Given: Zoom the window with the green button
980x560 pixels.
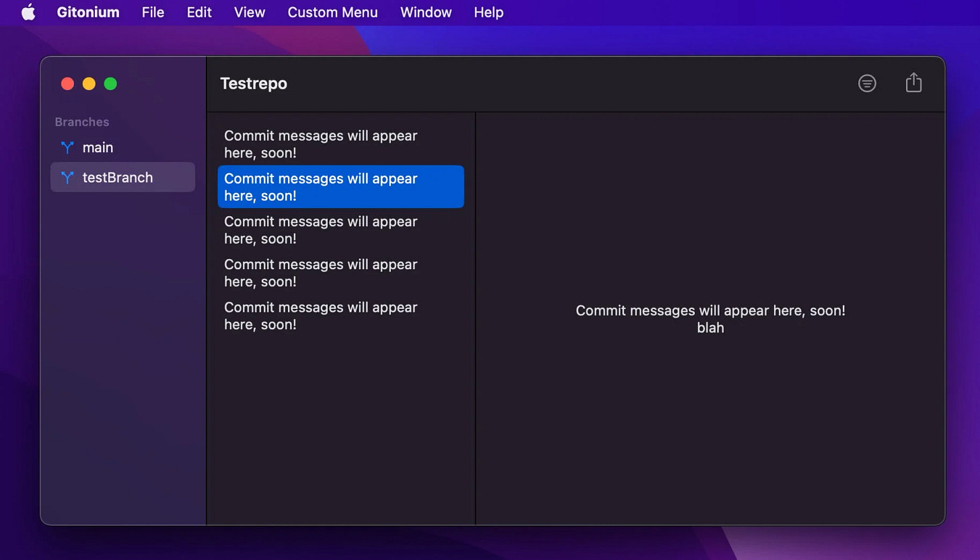Looking at the screenshot, I should (110, 83).
